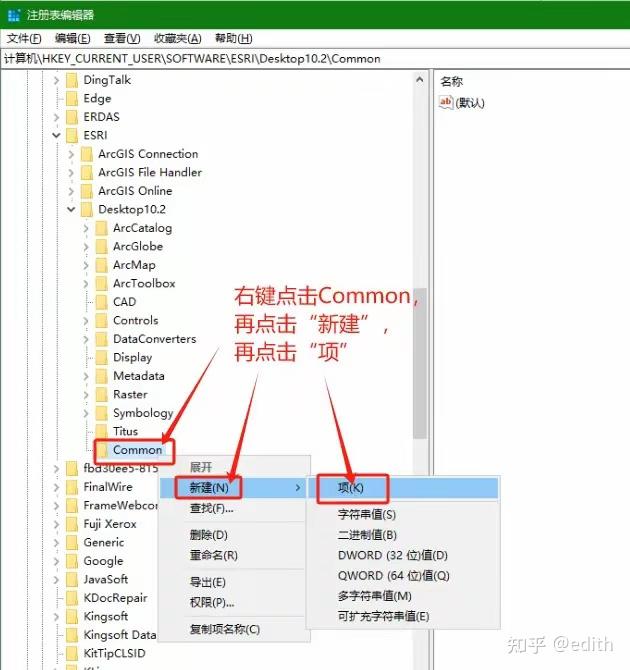Screen dimensions: 630x670
Task: Expand the ArcGIS File Handler node
Action: 71,172
